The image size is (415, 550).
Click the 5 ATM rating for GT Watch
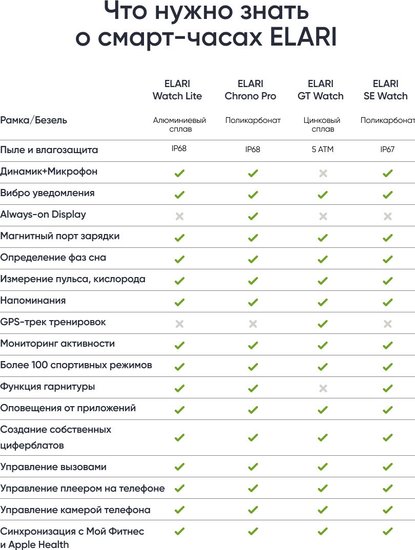[322, 149]
